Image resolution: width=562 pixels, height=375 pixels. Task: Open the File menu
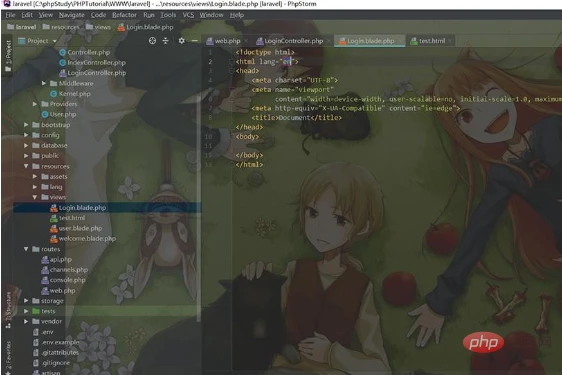coord(10,15)
